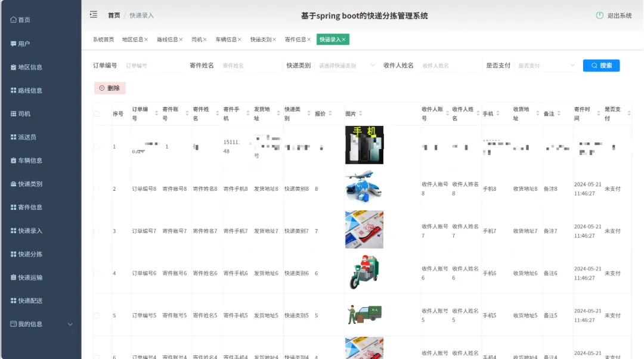This screenshot has height=359, width=644.
Task: Sort table by 手机 column
Action: [498, 113]
